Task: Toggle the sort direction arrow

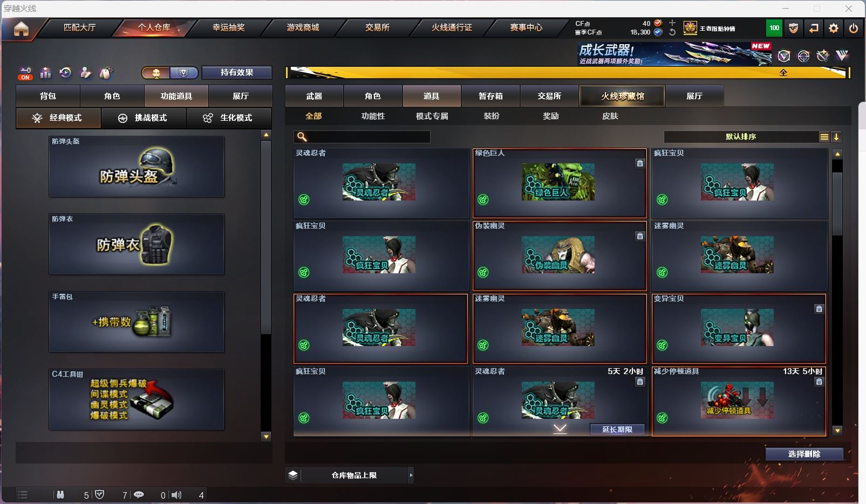Action: (x=836, y=137)
